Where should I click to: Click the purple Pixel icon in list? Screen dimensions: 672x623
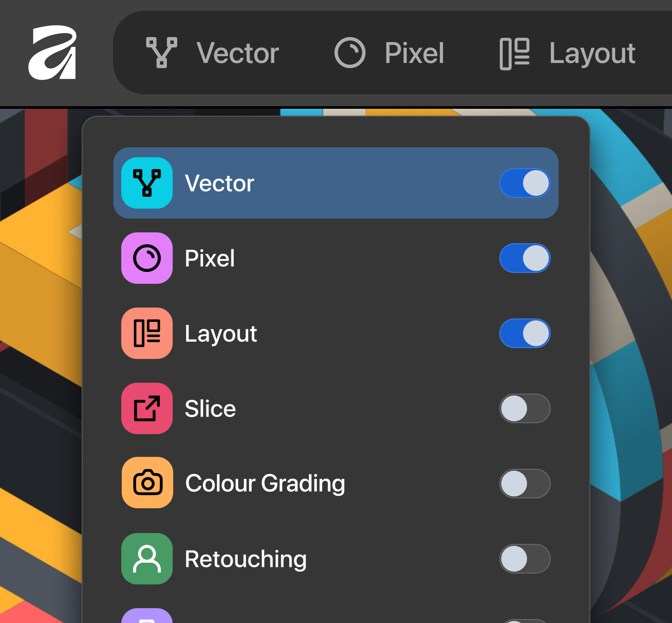point(147,258)
